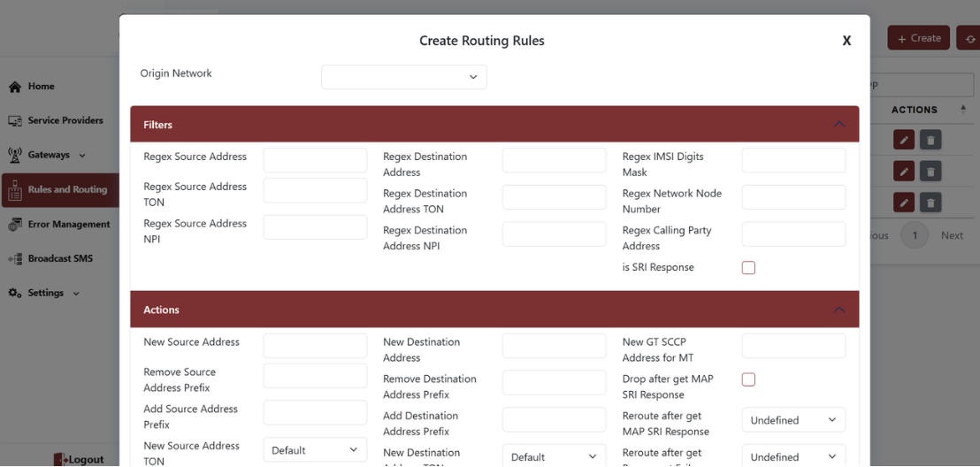
Task: Open Reroute after get MAP SRI dropdown
Action: click(793, 420)
